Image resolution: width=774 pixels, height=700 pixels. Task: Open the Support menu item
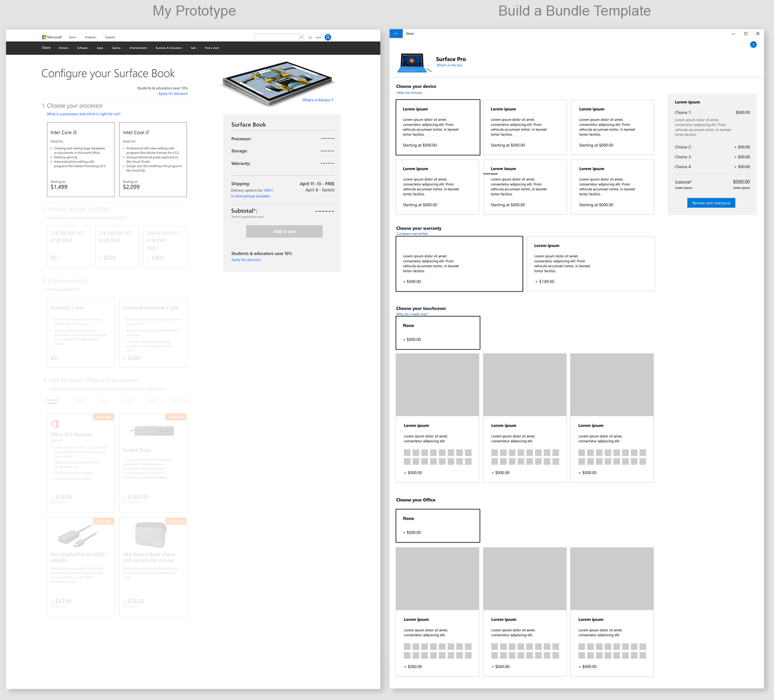click(x=110, y=37)
